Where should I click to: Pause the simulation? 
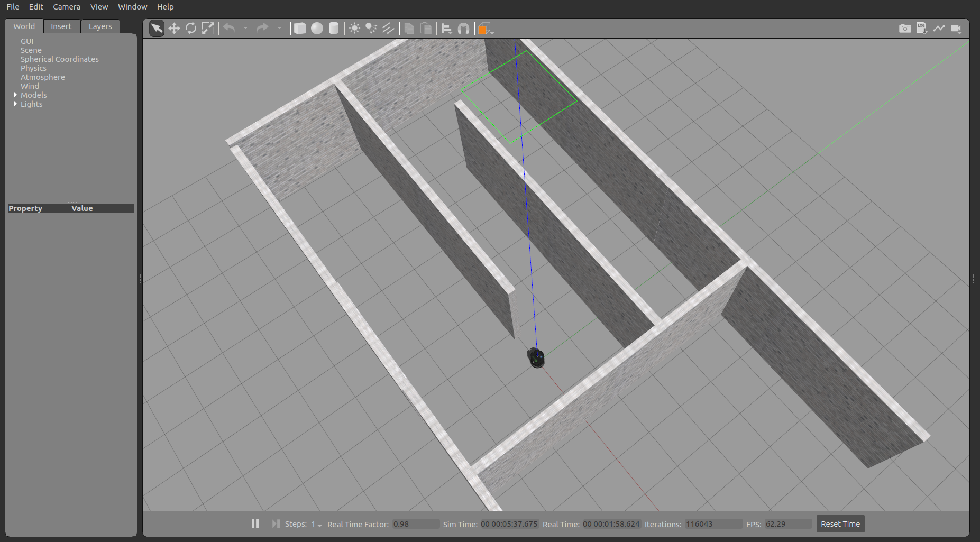255,523
